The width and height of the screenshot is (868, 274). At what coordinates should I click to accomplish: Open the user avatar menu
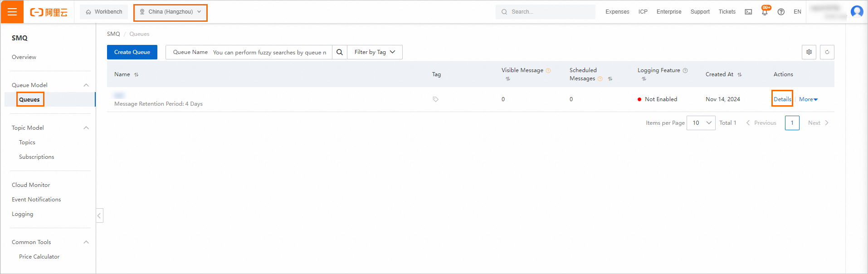click(x=857, y=11)
